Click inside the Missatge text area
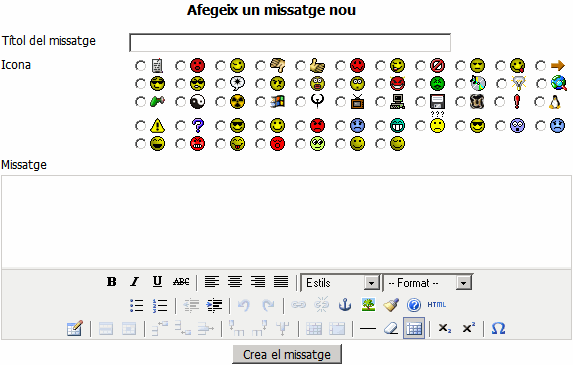573x365 pixels. tap(286, 222)
